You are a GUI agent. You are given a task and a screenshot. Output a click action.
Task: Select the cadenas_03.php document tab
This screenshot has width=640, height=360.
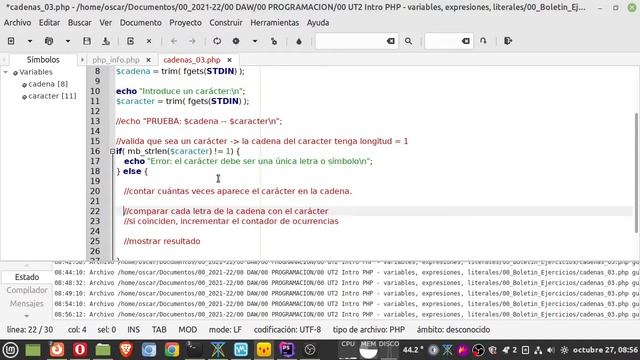[x=192, y=60]
